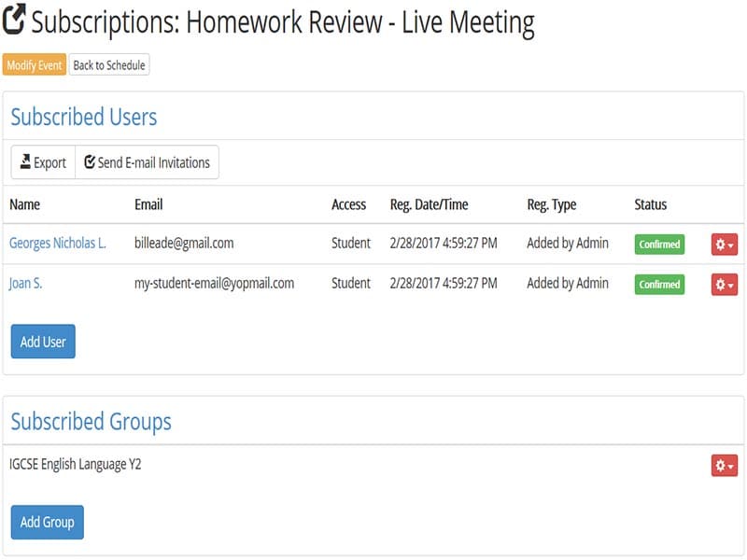
Task: Open gear dropdown for Georges Nicholas L.
Action: pos(724,245)
